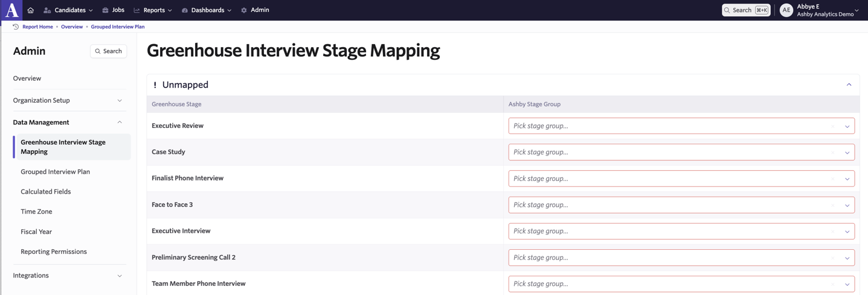868x295 pixels.
Task: Open the global search box with ⌘+K
Action: pos(746,10)
